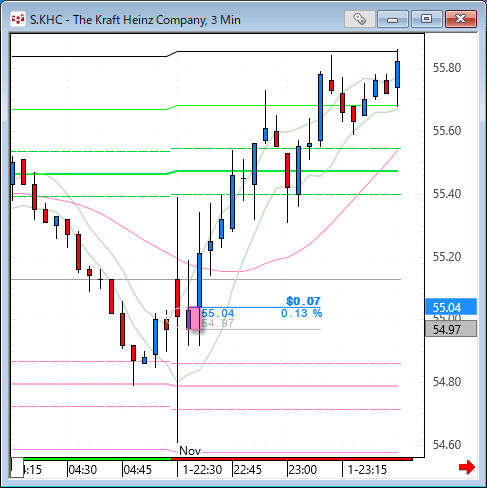Click the $0.07 profit annotation

(303, 301)
